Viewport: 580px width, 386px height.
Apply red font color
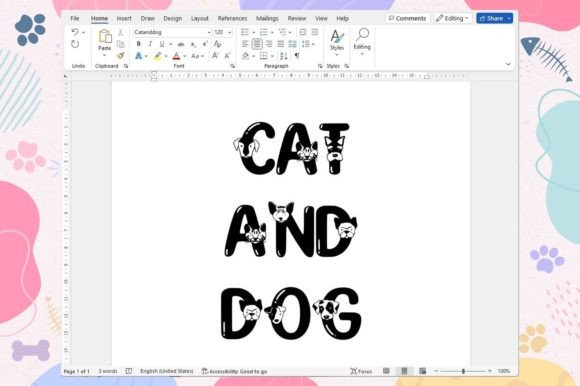(176, 56)
